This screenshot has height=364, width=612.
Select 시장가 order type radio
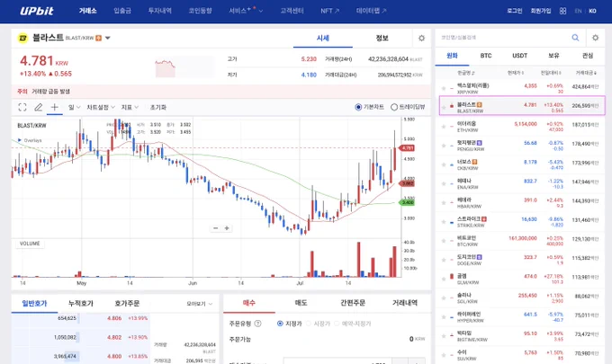[x=309, y=324]
